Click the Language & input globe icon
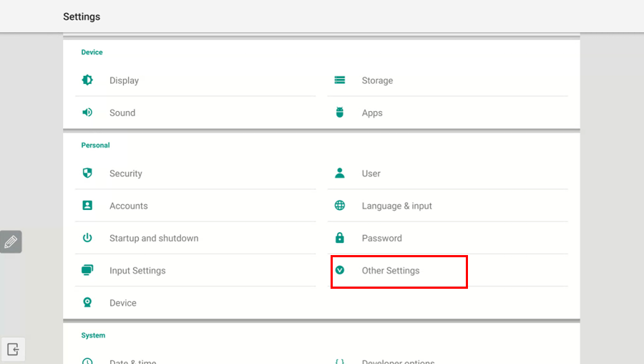644x364 pixels. coord(340,206)
